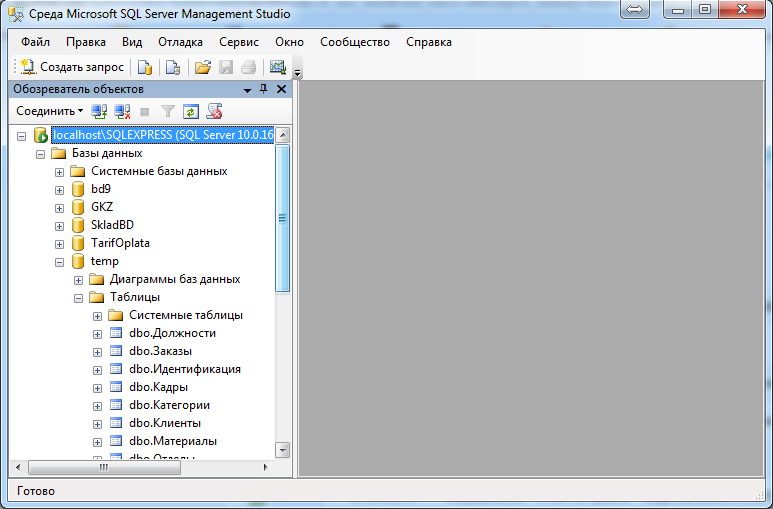Image resolution: width=773 pixels, height=509 pixels.
Task: Click the Создать запрос new query button
Action: click(x=72, y=67)
